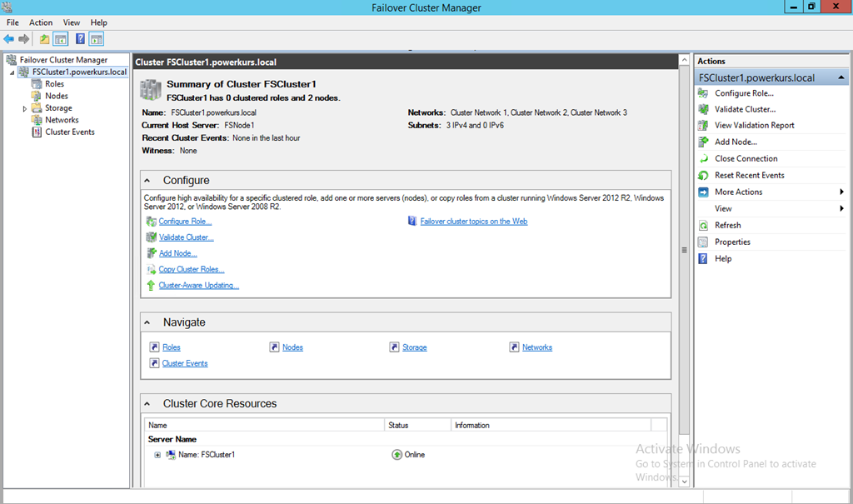Toggle the Show/Hide Action Pane toolbar icon
The width and height of the screenshot is (853, 504).
97,39
